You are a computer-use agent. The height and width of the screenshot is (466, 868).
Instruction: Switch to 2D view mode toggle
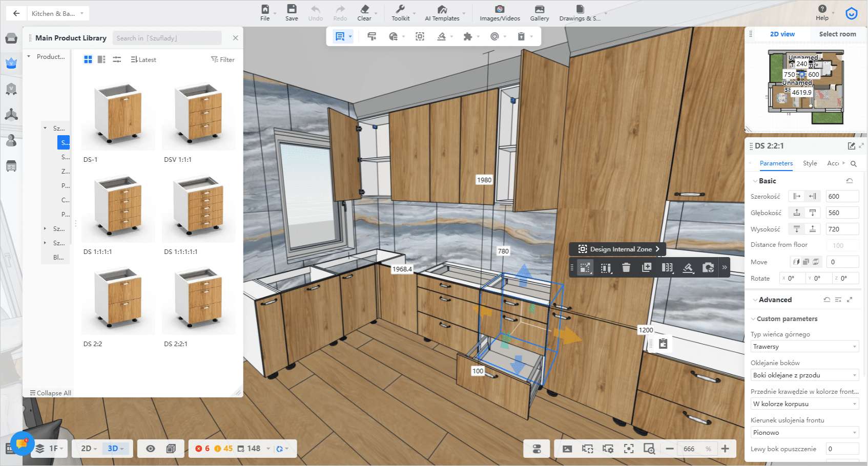coord(86,449)
